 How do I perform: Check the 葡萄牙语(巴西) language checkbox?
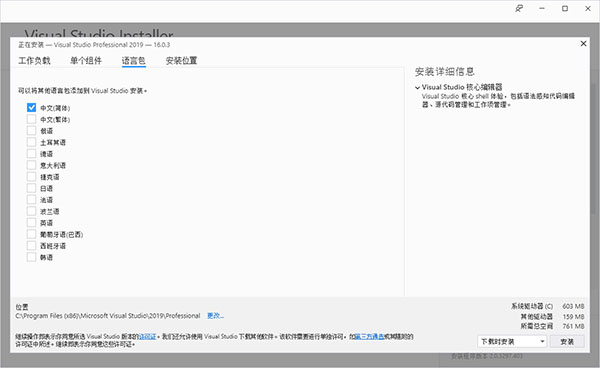[x=31, y=234]
